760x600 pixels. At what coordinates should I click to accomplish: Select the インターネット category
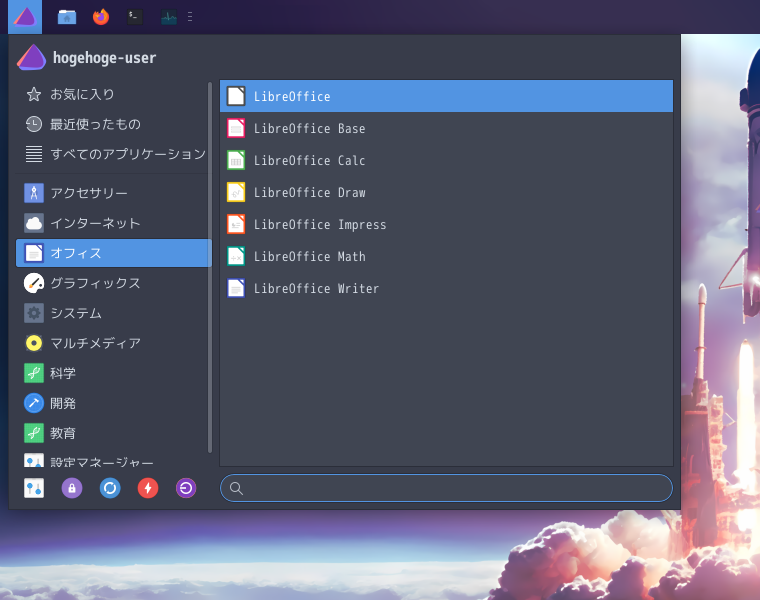click(x=112, y=223)
